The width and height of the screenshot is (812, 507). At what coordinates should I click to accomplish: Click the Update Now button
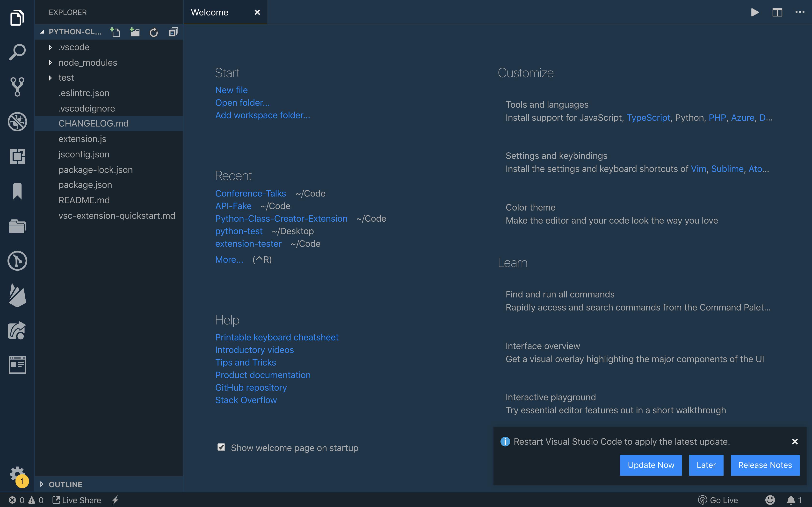point(650,465)
